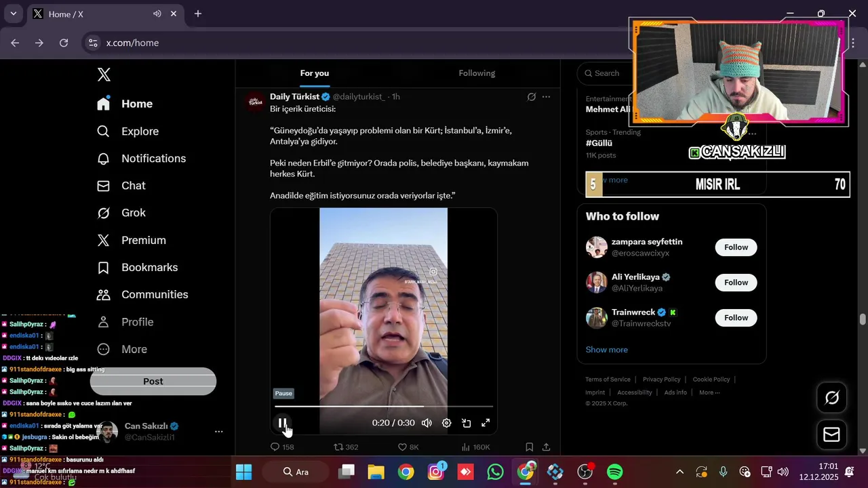Open OBS Studio from the taskbar
The width and height of the screenshot is (868, 488).
click(585, 472)
